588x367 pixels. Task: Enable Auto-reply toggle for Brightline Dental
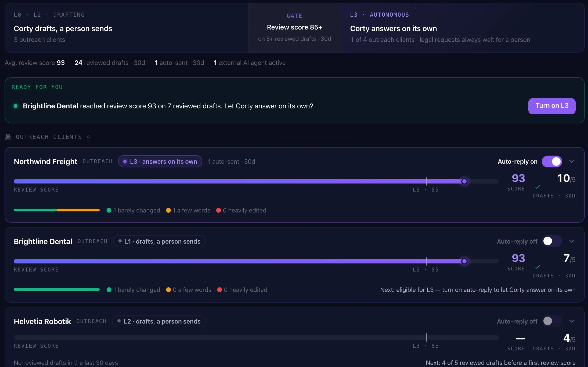click(x=552, y=241)
